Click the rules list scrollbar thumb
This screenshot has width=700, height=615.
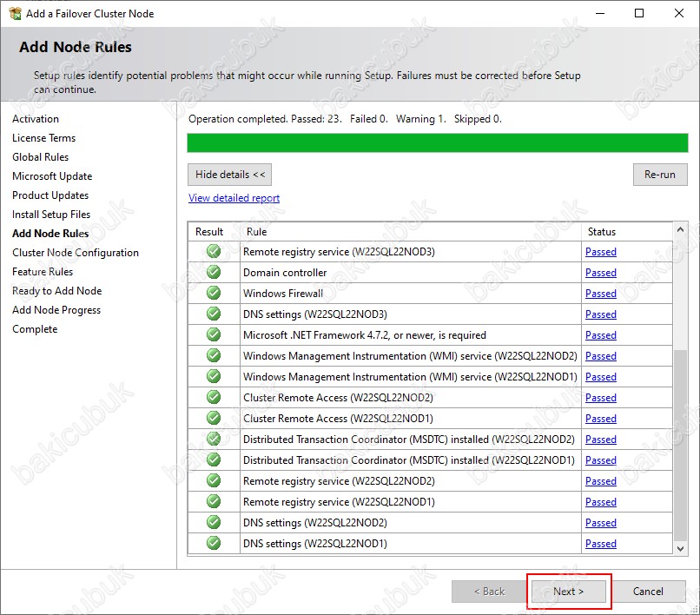[x=680, y=446]
